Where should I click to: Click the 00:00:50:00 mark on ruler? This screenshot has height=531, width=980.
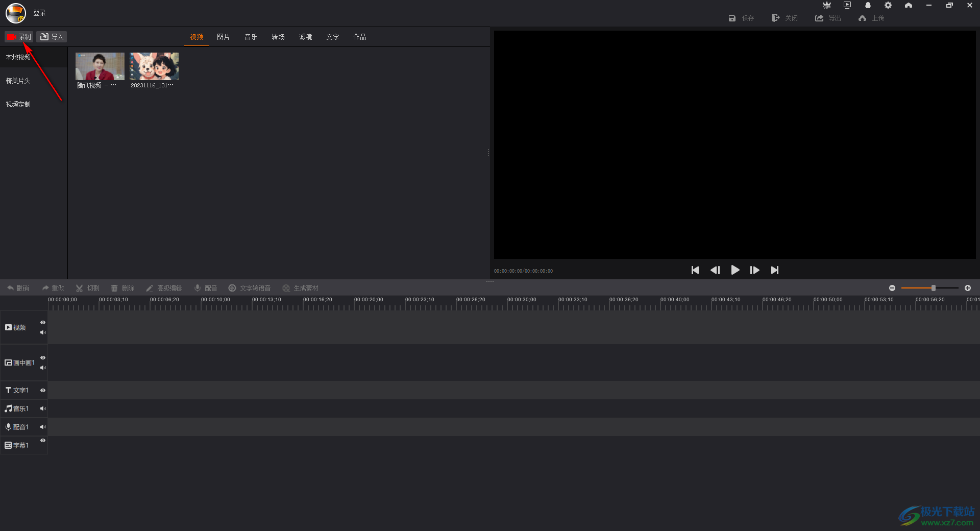tap(828, 300)
